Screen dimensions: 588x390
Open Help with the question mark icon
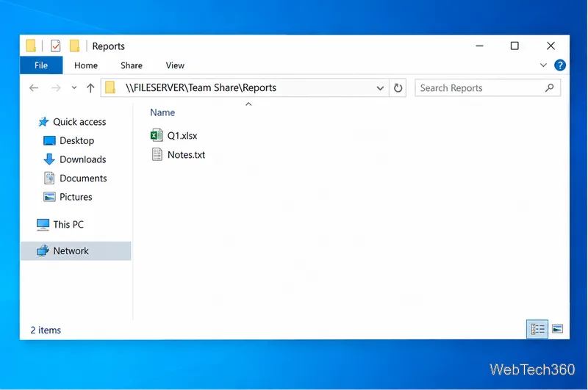[560, 65]
